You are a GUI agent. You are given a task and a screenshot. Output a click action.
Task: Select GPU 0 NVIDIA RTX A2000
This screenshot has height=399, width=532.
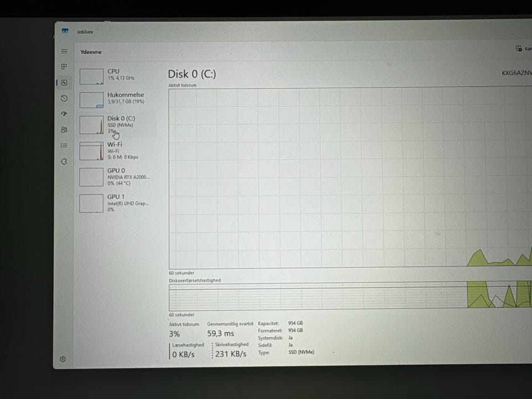click(x=116, y=177)
